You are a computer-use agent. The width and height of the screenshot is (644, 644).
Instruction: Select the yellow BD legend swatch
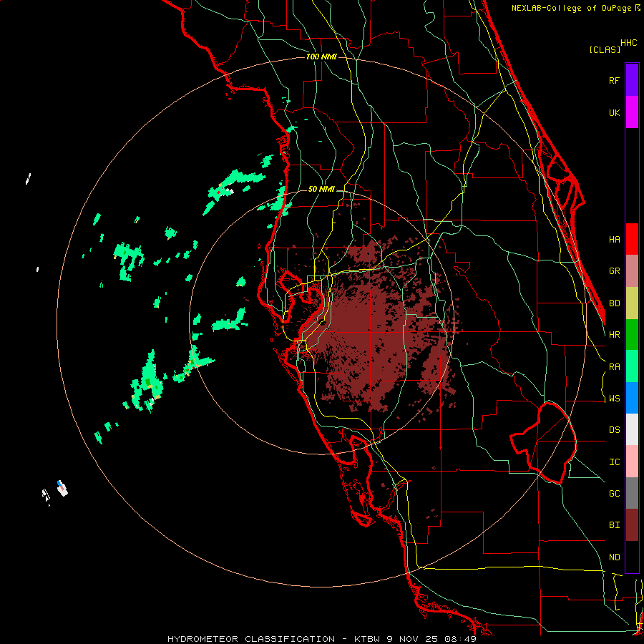coord(632,303)
